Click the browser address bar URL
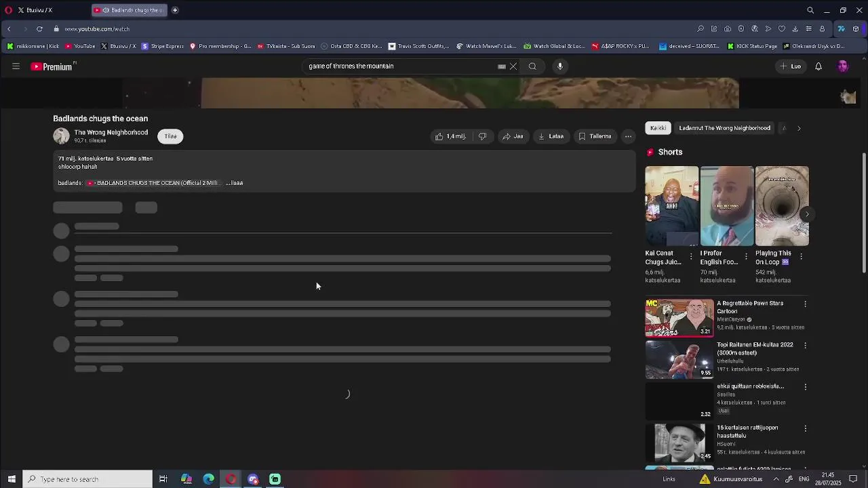 (97, 29)
